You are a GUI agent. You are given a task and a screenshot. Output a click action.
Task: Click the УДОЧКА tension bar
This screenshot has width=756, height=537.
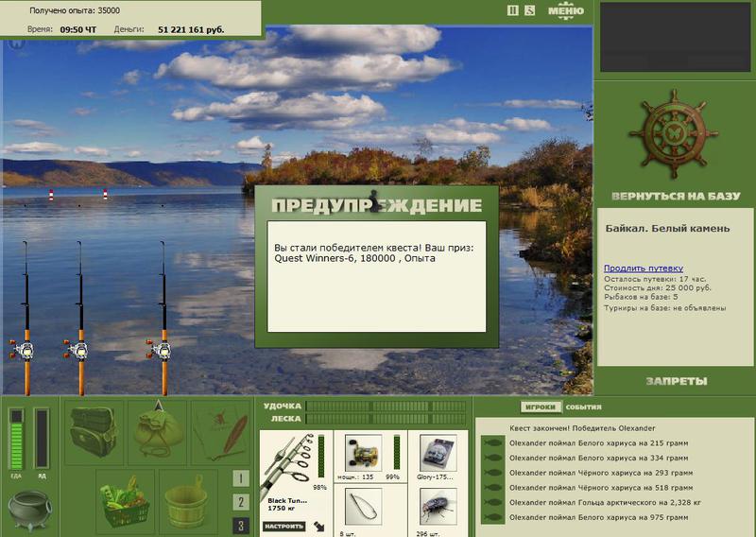tap(386, 407)
